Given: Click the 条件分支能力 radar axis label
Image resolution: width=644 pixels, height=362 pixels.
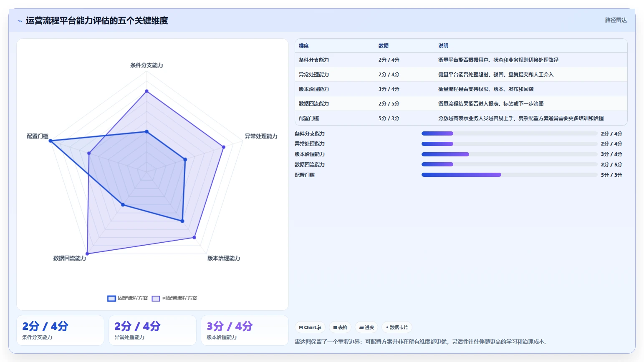Looking at the screenshot, I should 146,65.
